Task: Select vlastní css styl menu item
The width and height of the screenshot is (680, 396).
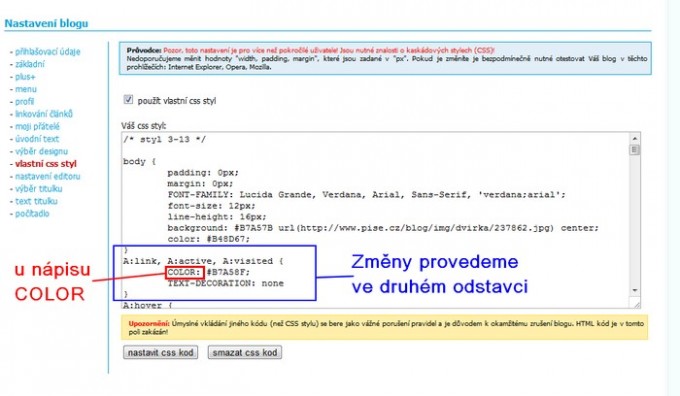Action: pyautogui.click(x=46, y=164)
